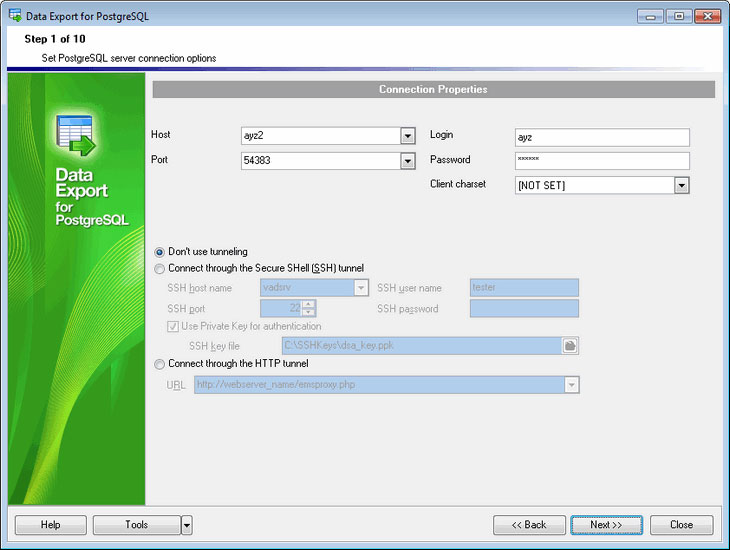Click the SSH port spinner arrows
The width and height of the screenshot is (730, 550).
[309, 308]
